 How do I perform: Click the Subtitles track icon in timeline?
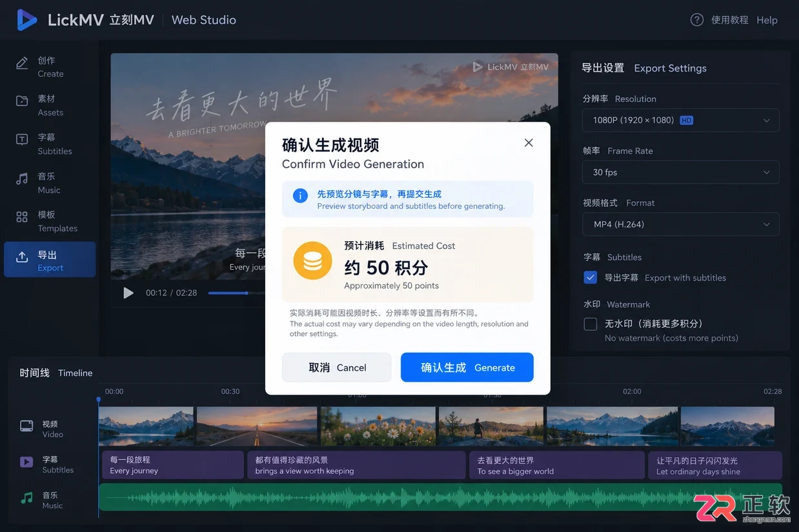pyautogui.click(x=26, y=462)
